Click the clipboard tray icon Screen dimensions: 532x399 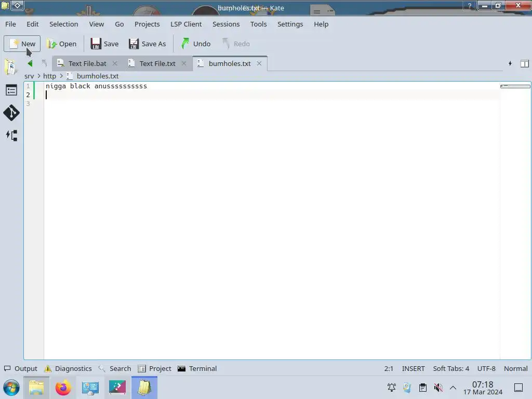tap(423, 387)
